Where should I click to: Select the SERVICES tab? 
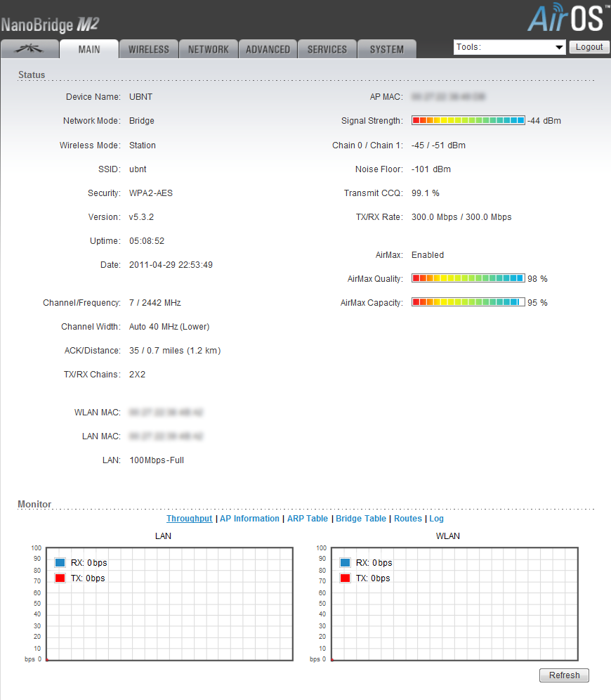pyautogui.click(x=327, y=49)
